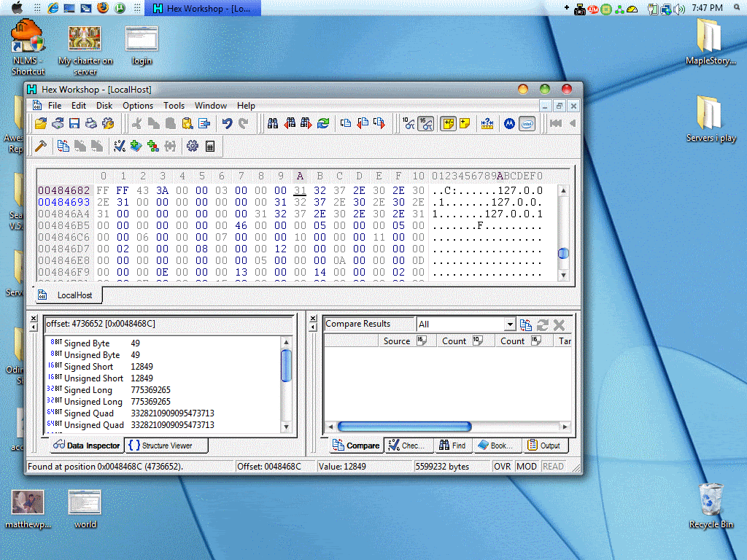Click the Cut scissors icon
The height and width of the screenshot is (560, 747).
137,124
